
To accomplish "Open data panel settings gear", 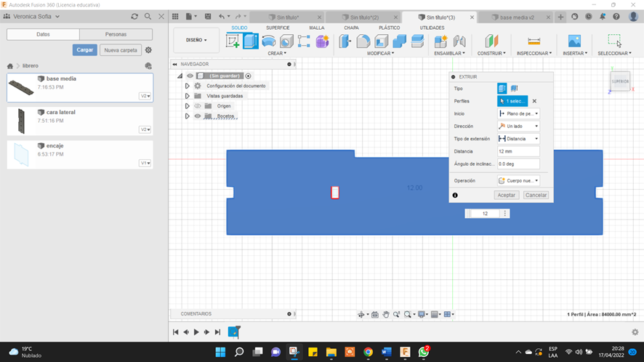I will point(148,50).
